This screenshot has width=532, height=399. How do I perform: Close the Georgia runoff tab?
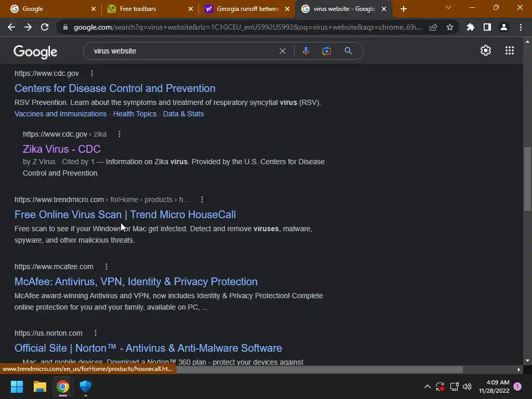tap(287, 9)
